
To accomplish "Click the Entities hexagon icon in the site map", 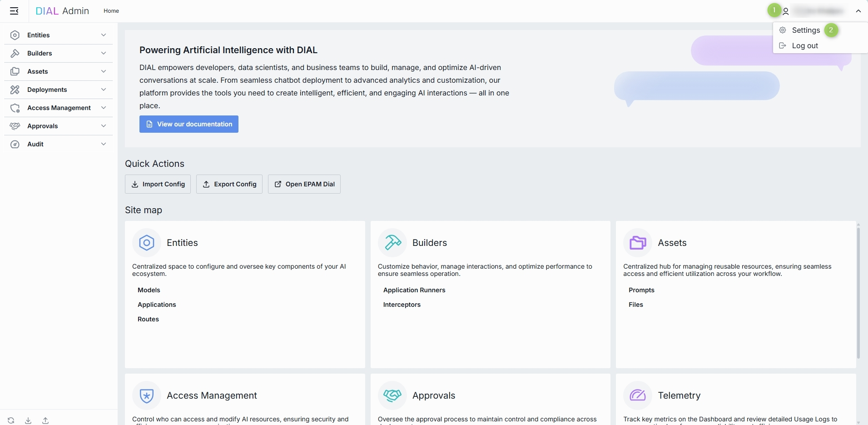I will [x=146, y=243].
